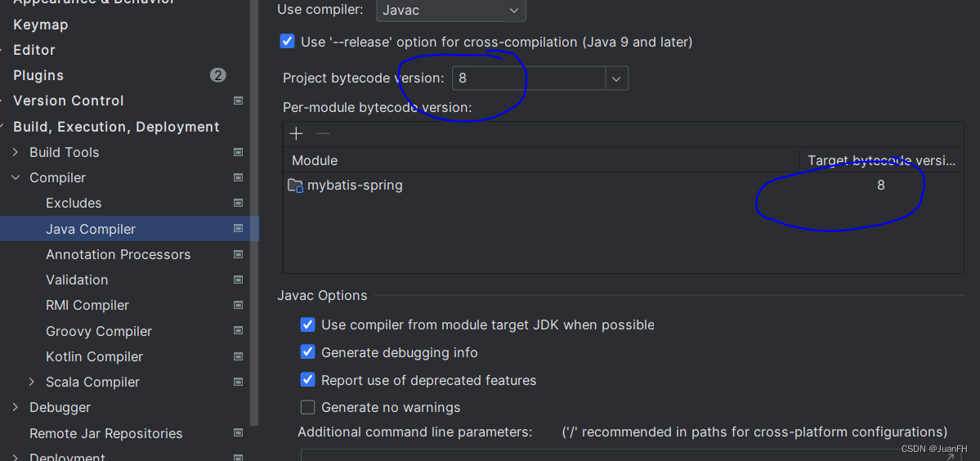
Task: Open the Project bytecode version dropdown arrow
Action: click(616, 78)
